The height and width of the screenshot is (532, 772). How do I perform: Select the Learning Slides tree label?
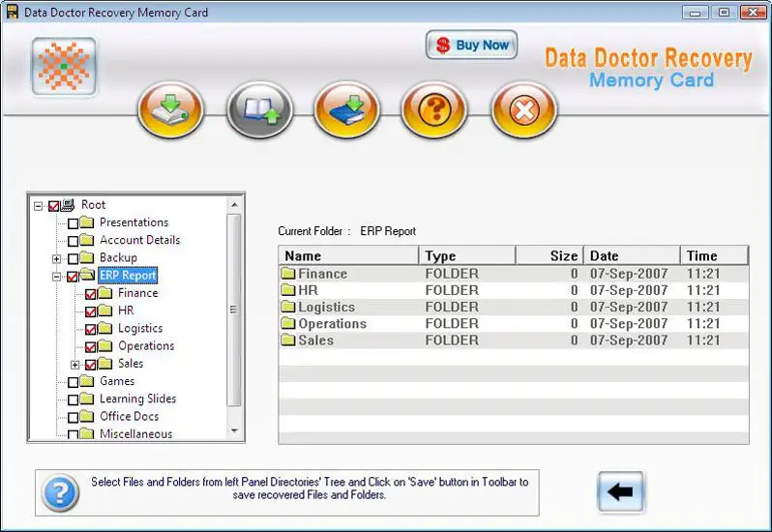coord(137,399)
